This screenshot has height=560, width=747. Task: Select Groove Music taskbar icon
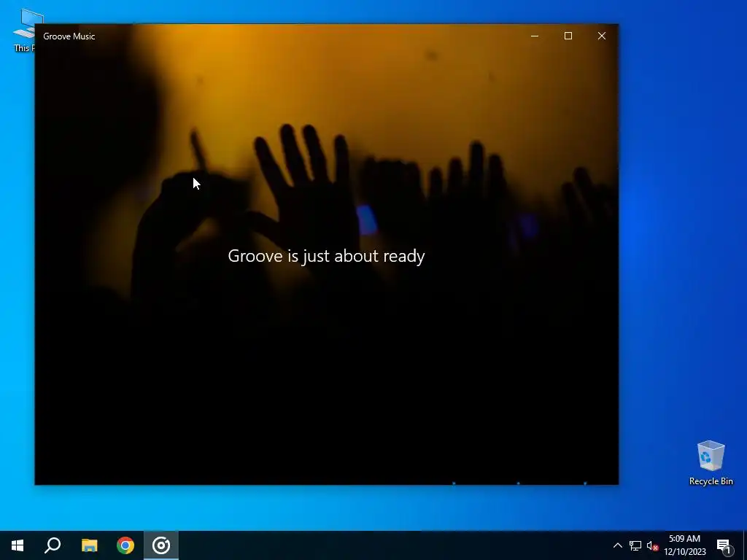pos(161,545)
